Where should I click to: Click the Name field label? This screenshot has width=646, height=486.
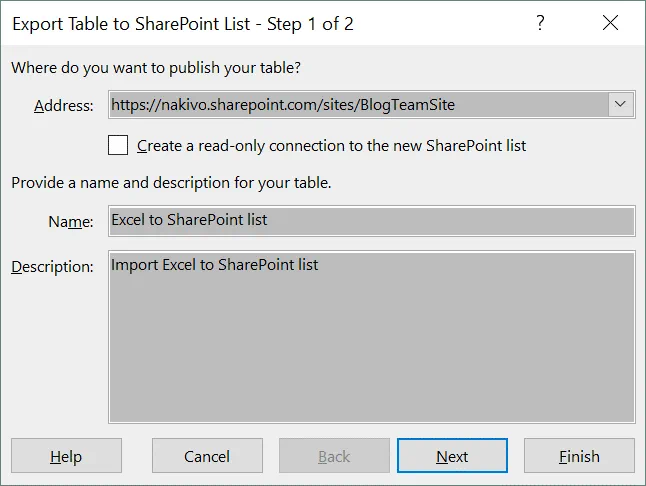[71, 222]
